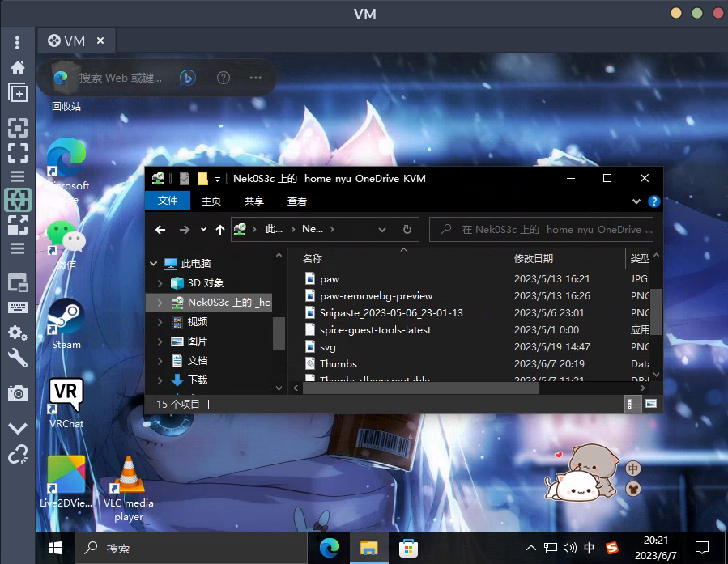Click the resize-window-to-fit icon in sidebar
Screen dimensions: 728x564
coord(18,128)
